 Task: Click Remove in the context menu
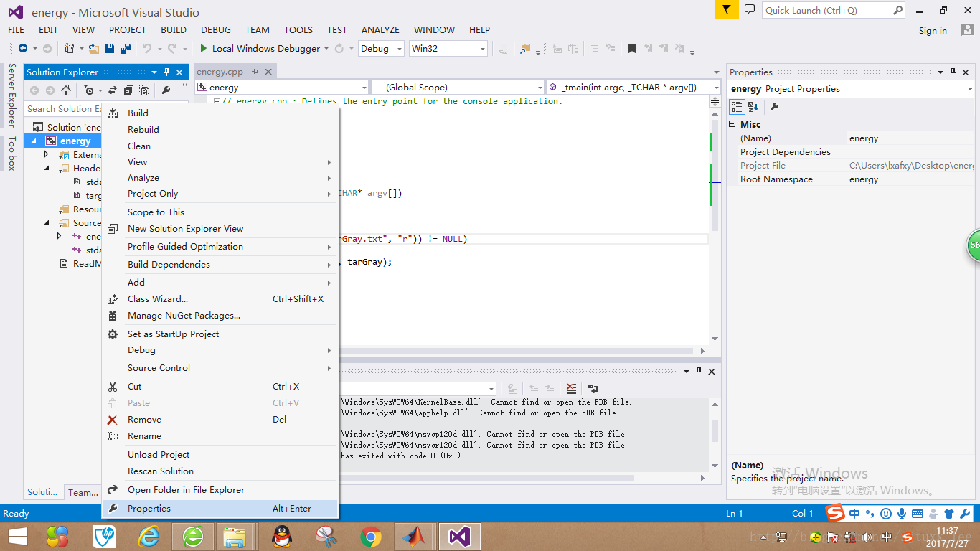[220, 419]
